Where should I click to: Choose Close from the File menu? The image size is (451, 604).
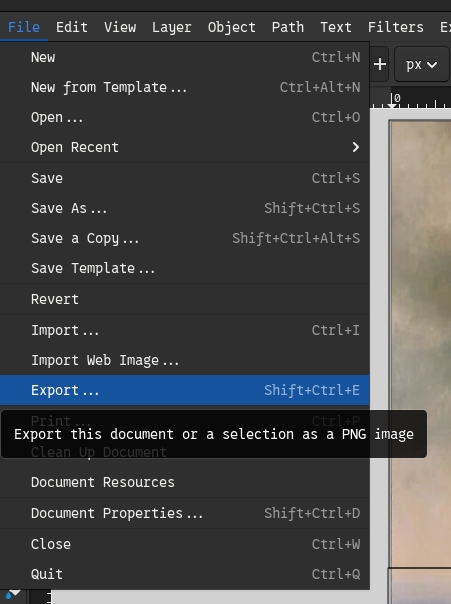[x=184, y=544]
